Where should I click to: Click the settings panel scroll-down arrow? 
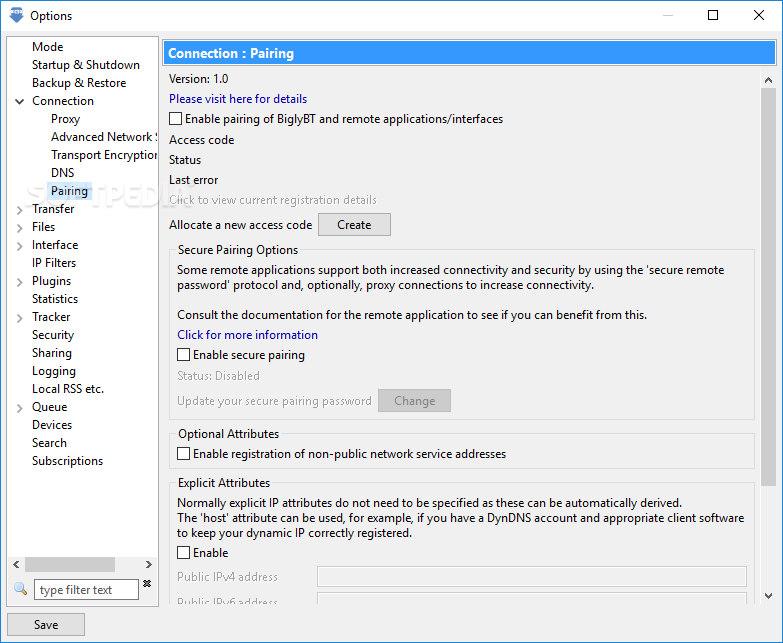point(768,596)
